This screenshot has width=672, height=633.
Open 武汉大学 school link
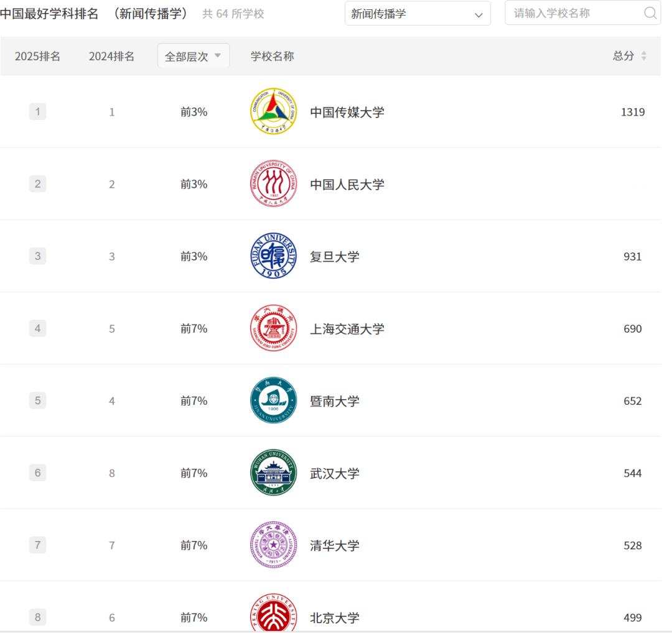[335, 473]
